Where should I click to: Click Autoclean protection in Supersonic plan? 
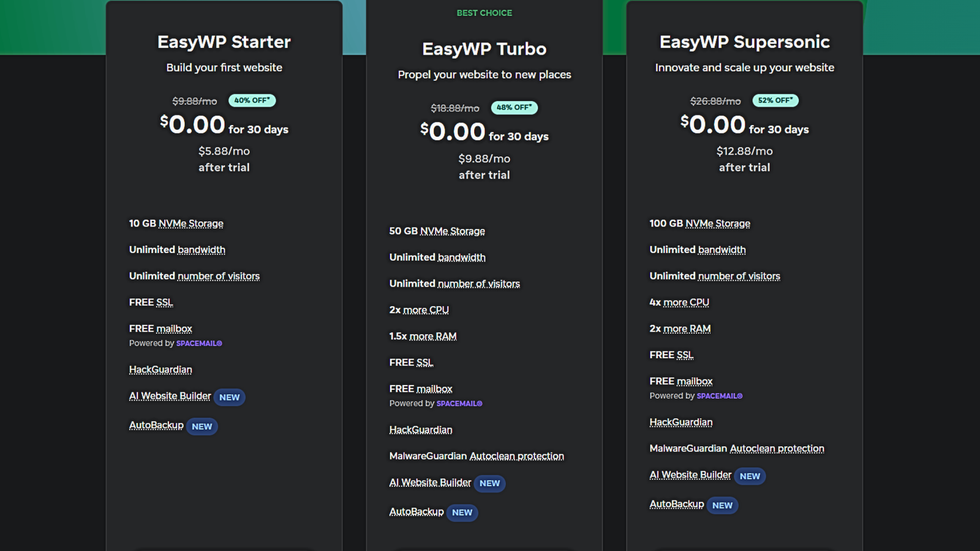777,449
